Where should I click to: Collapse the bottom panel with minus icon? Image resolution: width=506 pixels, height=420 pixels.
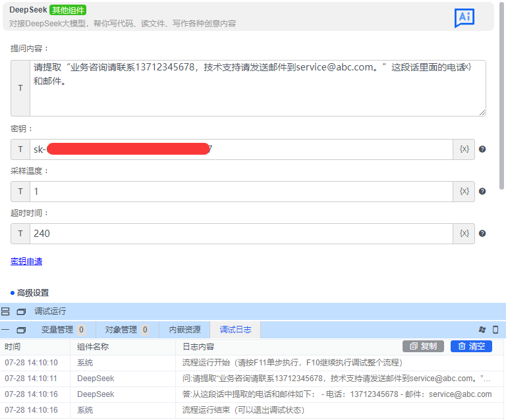pos(5,330)
